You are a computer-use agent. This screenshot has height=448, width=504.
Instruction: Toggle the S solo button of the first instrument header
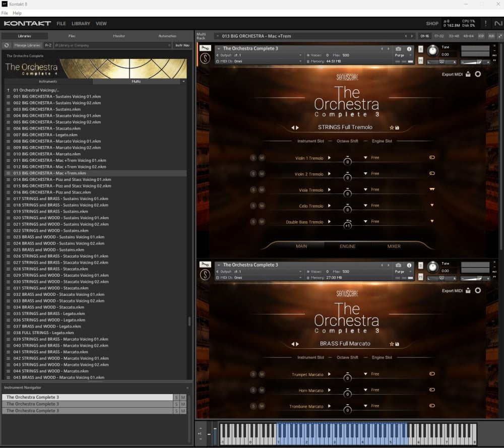tap(421, 49)
